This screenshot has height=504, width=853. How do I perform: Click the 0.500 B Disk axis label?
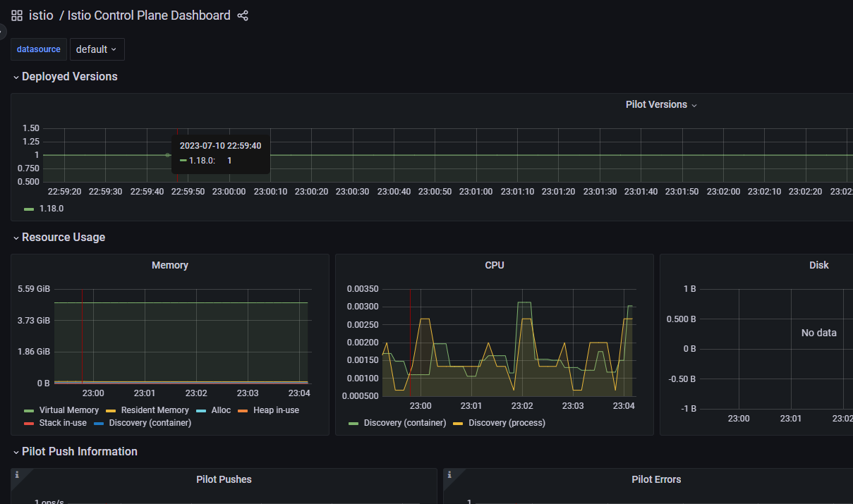[682, 319]
